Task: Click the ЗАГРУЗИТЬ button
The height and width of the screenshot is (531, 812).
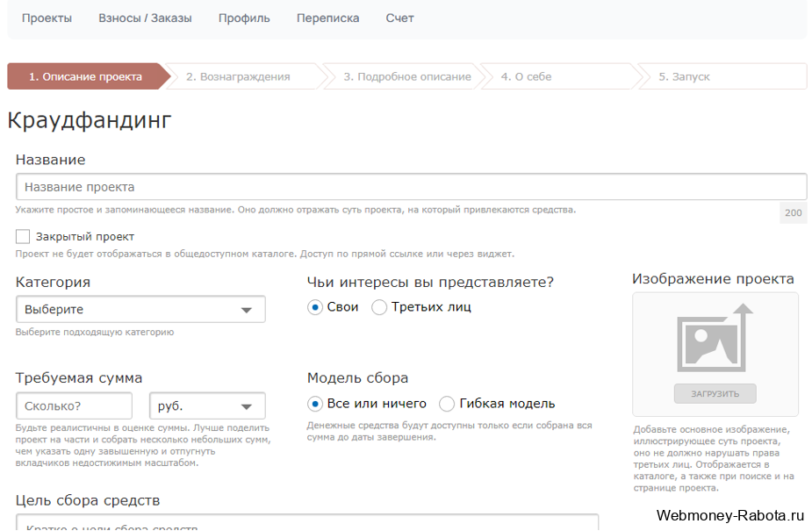Action: pos(715,394)
